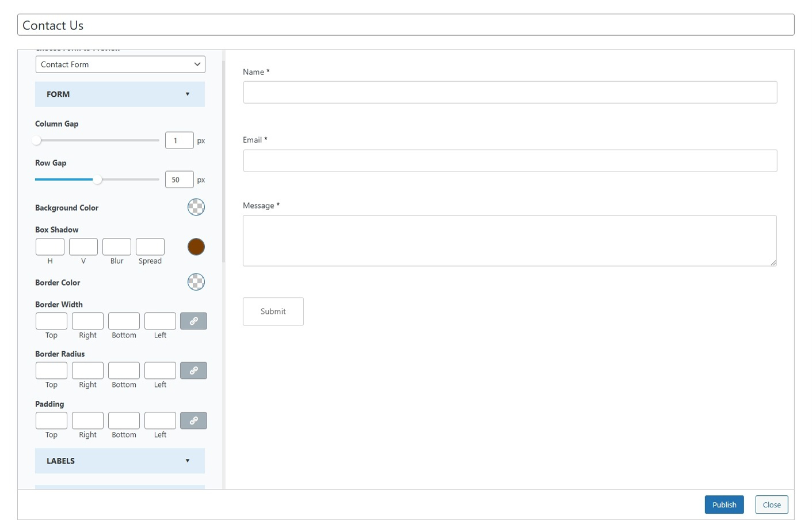Click the settings panel scrollbar
812x520 pixels.
[x=223, y=161]
